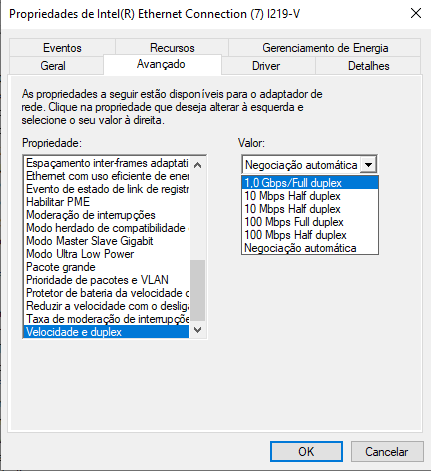Choose Modo Ultra Low Power property

pos(107,254)
